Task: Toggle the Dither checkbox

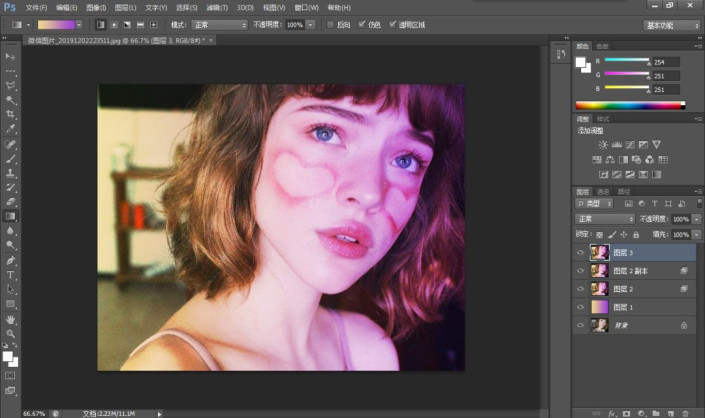Action: (x=361, y=25)
